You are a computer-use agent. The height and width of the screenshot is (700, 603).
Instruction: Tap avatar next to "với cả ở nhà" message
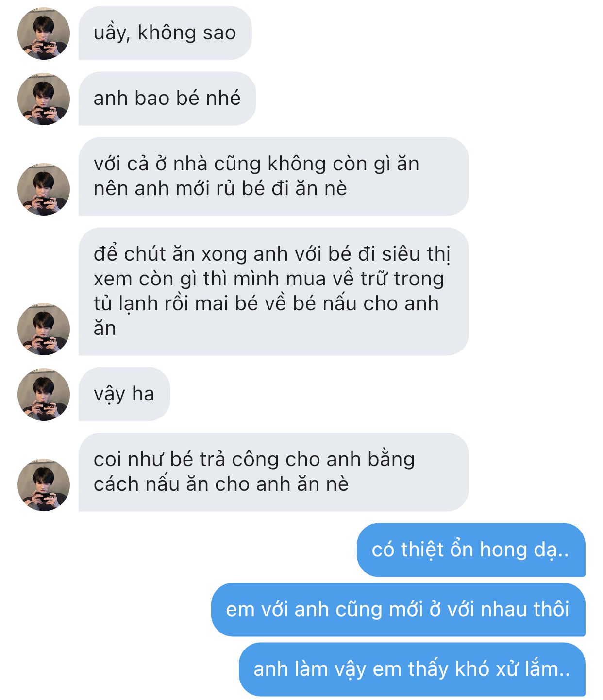click(x=44, y=189)
